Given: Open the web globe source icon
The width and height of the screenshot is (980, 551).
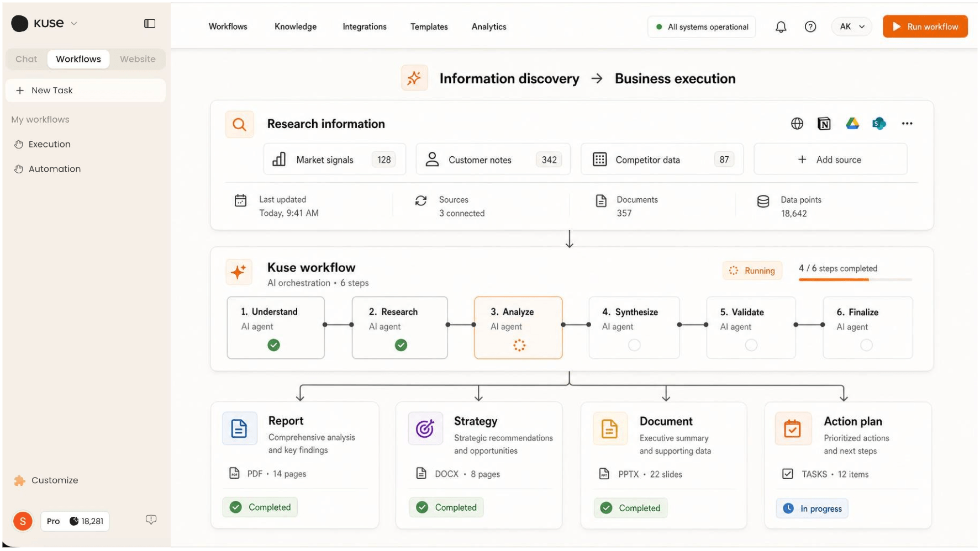Looking at the screenshot, I should point(797,124).
